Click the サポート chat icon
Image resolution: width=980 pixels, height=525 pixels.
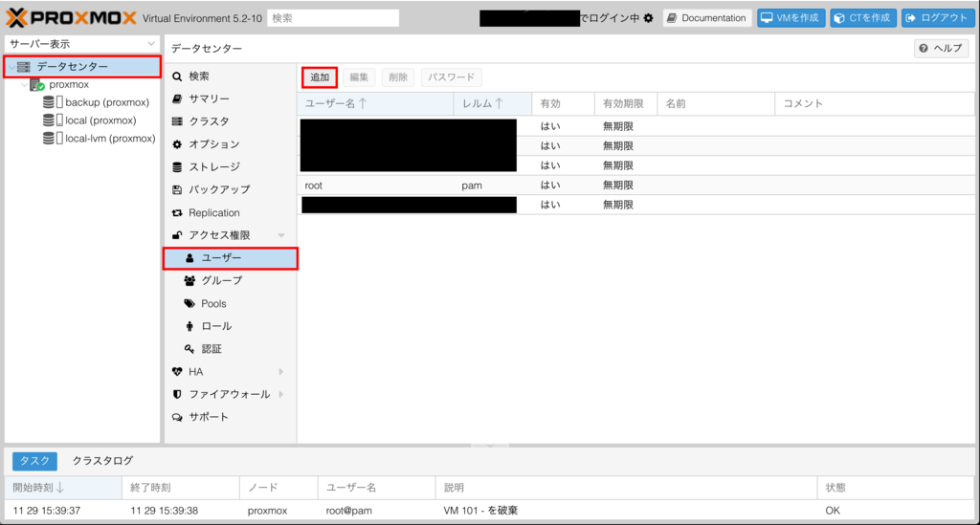(177, 417)
